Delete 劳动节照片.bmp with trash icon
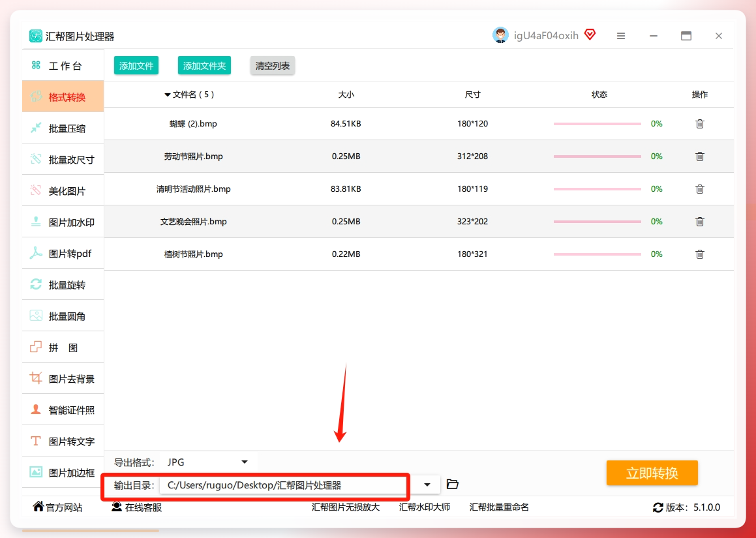Screen dimensions: 756x538 click(700, 157)
